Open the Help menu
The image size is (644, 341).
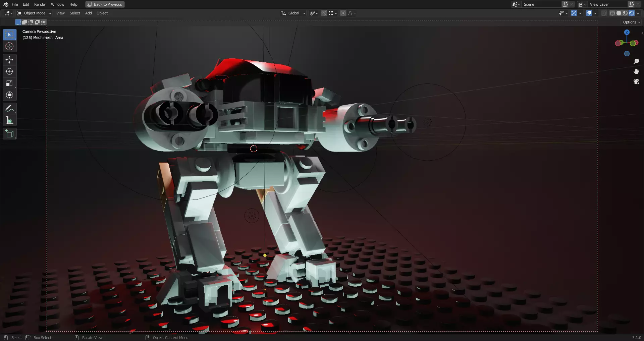point(73,4)
